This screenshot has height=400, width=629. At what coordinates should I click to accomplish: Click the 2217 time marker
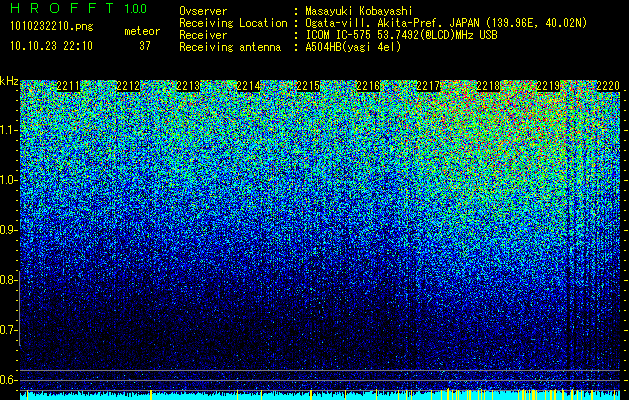tap(428, 86)
